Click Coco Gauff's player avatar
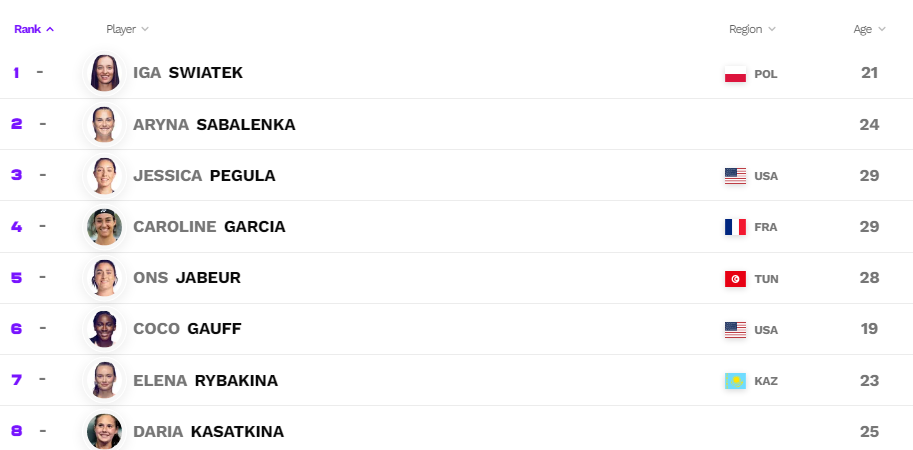Image resolution: width=913 pixels, height=450 pixels. coord(105,329)
